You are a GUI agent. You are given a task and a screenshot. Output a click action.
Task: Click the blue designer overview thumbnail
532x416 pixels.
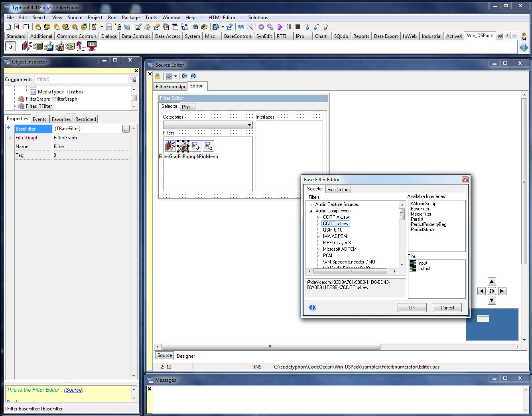pyautogui.click(x=492, y=324)
